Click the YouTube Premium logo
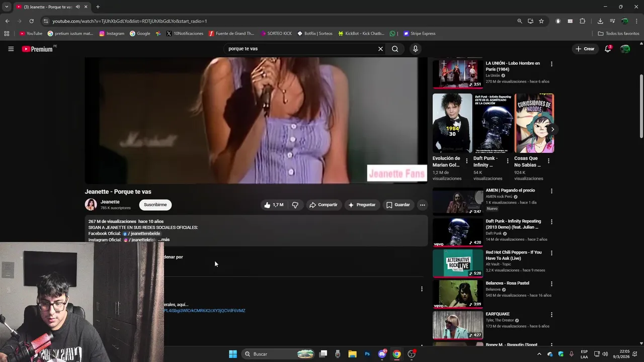 pyautogui.click(x=37, y=49)
